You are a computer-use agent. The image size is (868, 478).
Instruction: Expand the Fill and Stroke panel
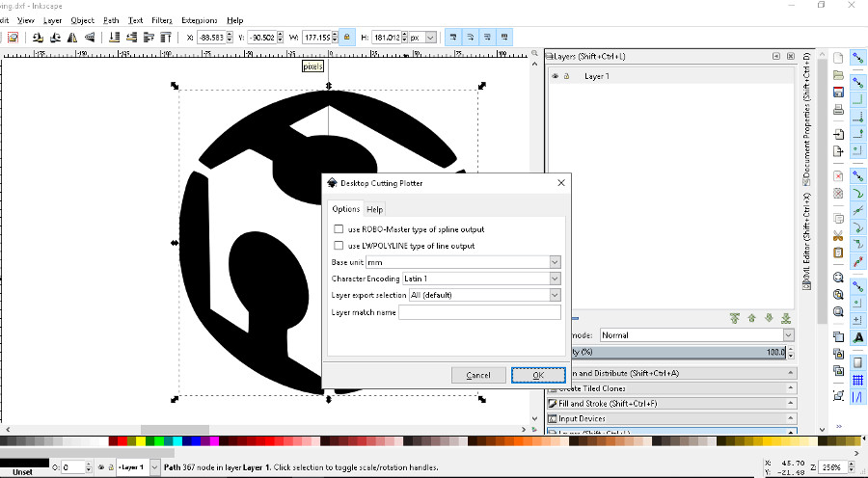click(672, 403)
